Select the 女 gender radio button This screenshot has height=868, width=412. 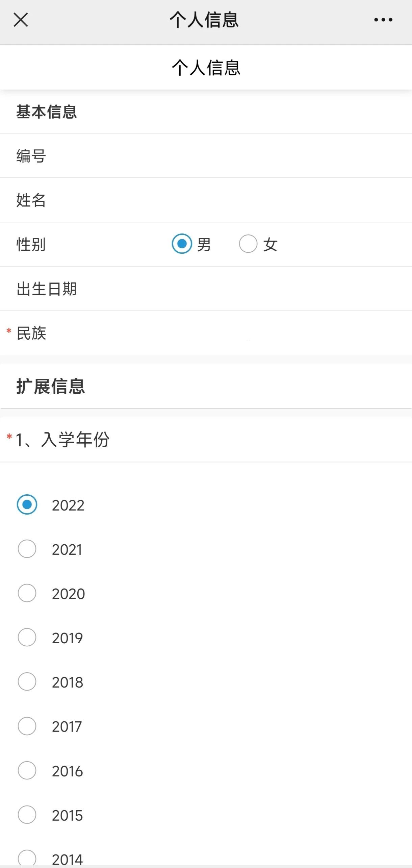point(248,244)
